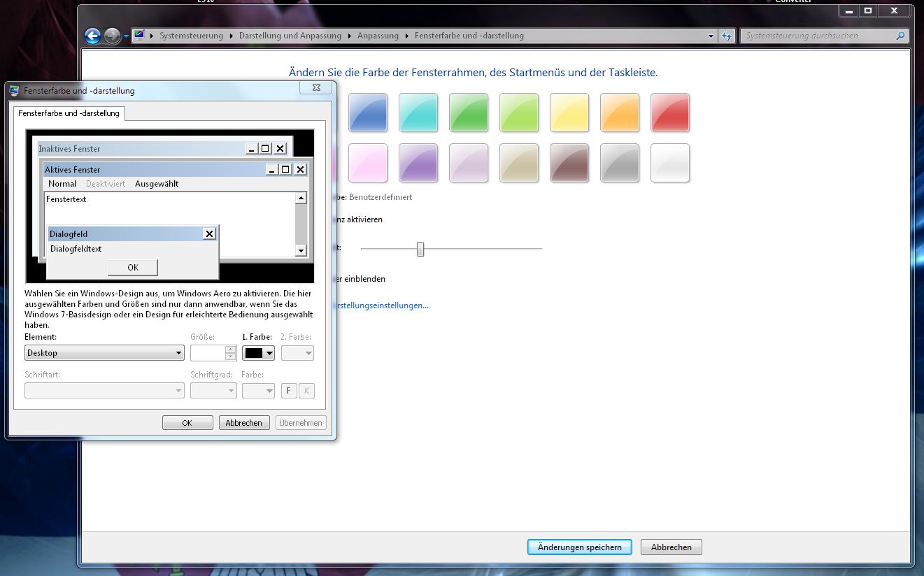Viewport: 924px width, 576px height.
Task: Go to Anpassung breadcrumb item
Action: 378,36
